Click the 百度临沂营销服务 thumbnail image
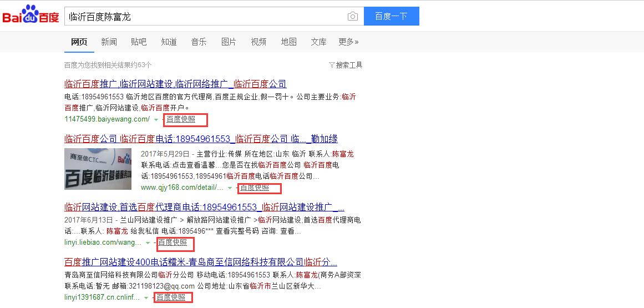 click(x=98, y=169)
